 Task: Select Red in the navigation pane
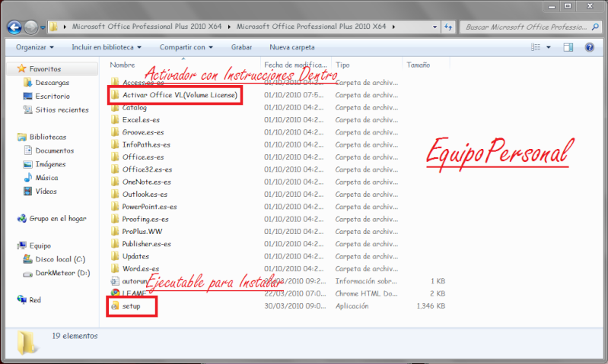coord(35,299)
